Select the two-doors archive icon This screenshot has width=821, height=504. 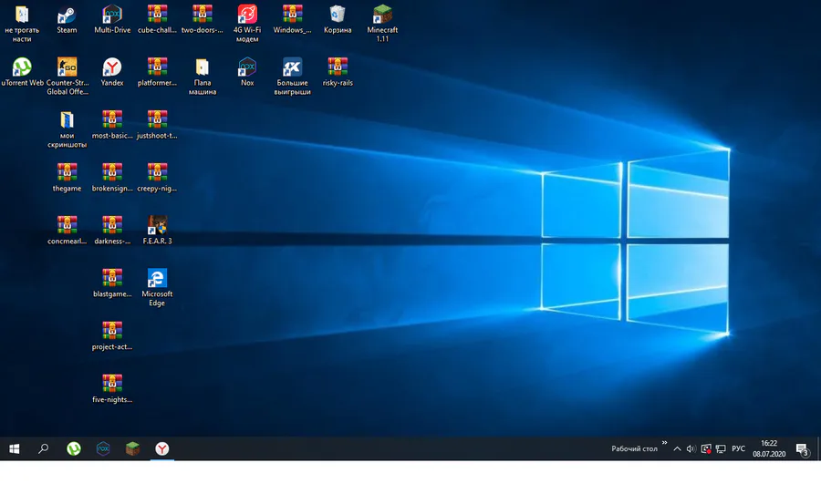coord(203,20)
